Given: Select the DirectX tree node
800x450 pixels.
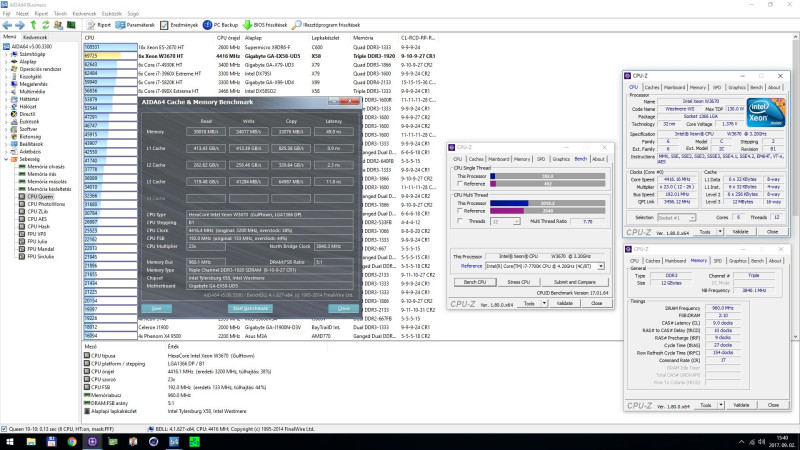Looking at the screenshot, I should point(23,114).
